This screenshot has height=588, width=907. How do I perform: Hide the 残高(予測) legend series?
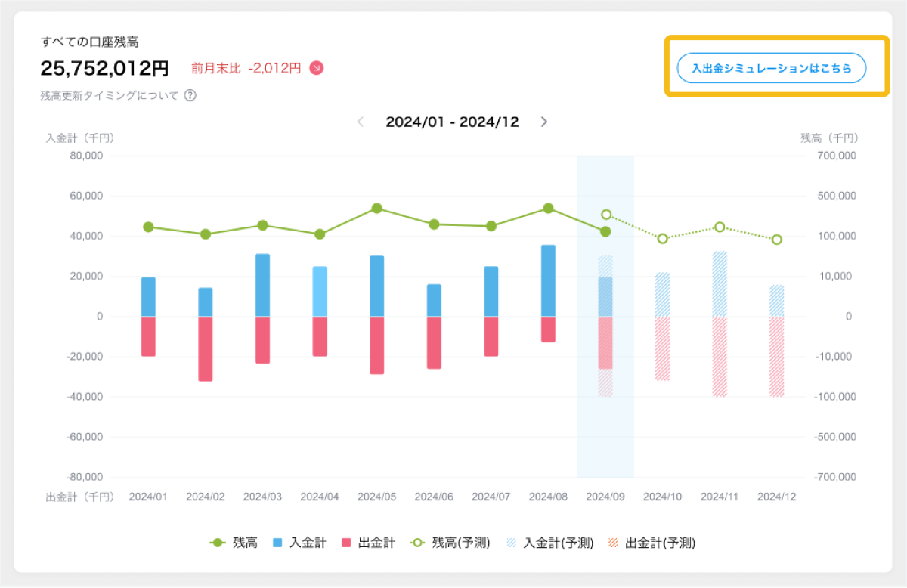(450, 543)
